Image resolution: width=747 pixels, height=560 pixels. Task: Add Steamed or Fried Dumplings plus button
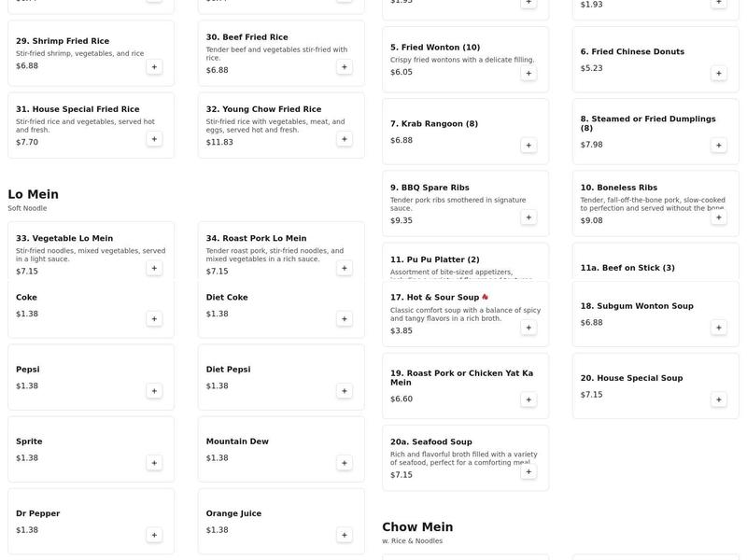tap(718, 146)
